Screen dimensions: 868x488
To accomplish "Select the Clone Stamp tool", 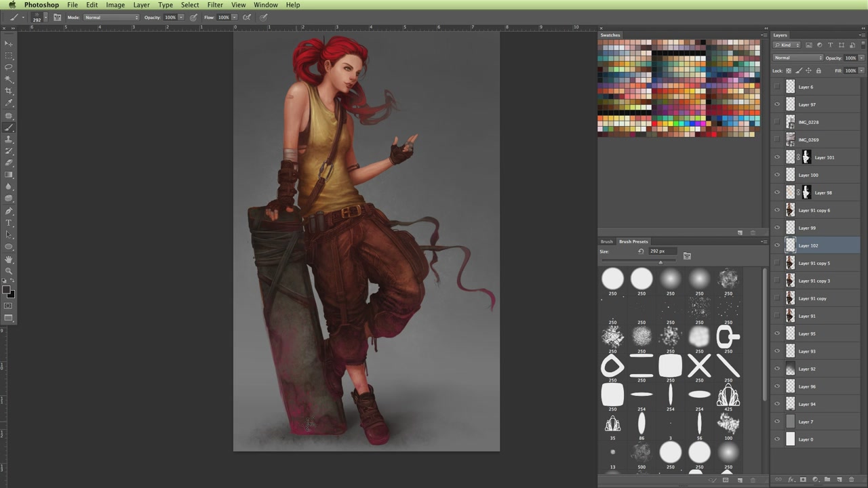I will tap(9, 139).
